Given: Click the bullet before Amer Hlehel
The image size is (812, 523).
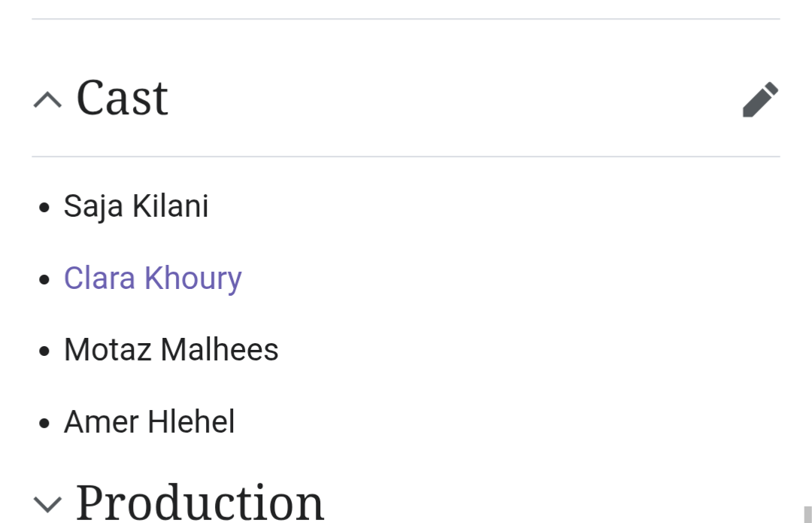Looking at the screenshot, I should [44, 424].
